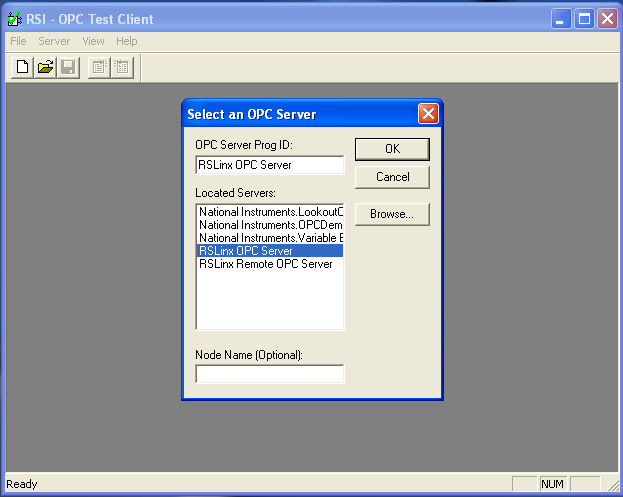Click the Browse... button
Screen dimensions: 623x497
pos(392,214)
